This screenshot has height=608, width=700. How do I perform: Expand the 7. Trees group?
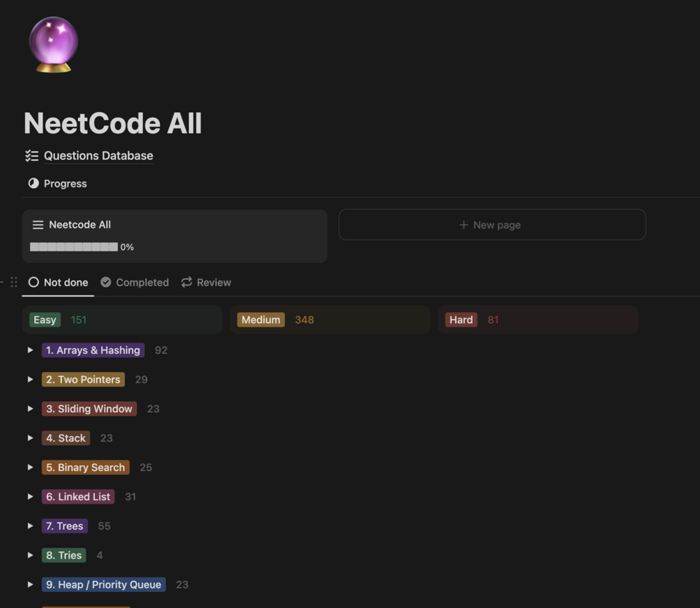tap(30, 526)
